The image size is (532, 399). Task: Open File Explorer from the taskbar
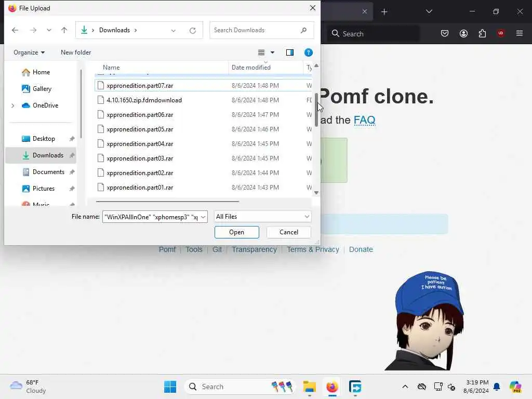click(310, 387)
